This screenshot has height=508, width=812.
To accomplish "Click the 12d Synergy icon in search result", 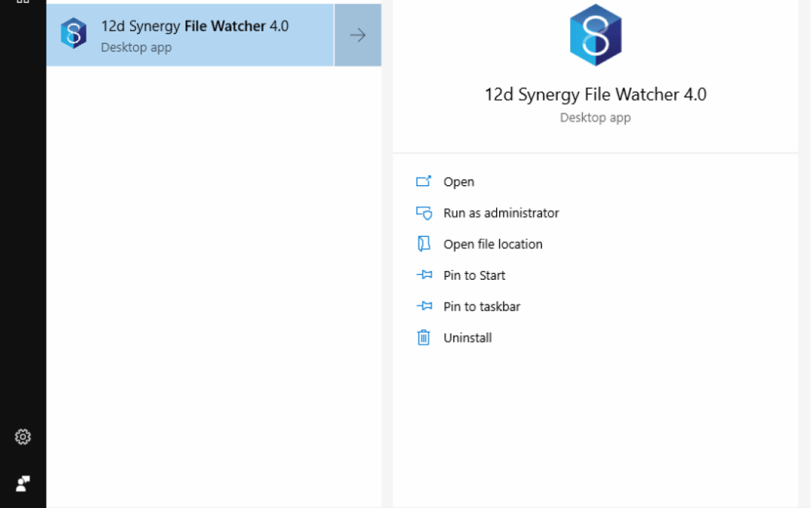I will coord(74,34).
